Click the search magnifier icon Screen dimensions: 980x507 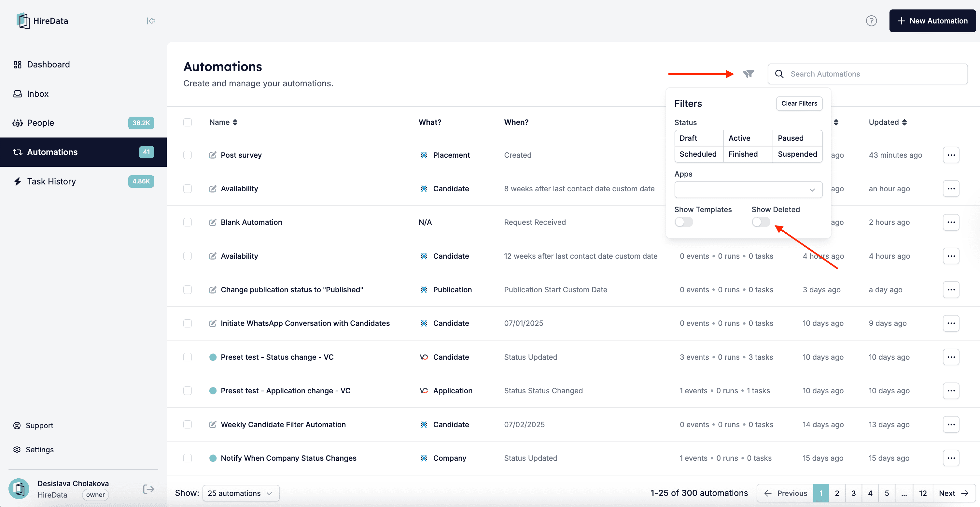coord(779,74)
